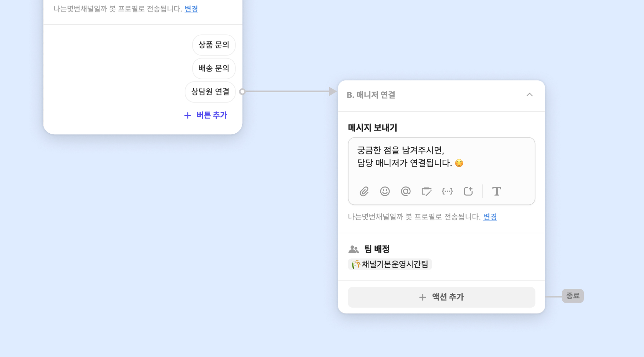
Task: Select the 상품 문의 button
Action: pyautogui.click(x=214, y=45)
